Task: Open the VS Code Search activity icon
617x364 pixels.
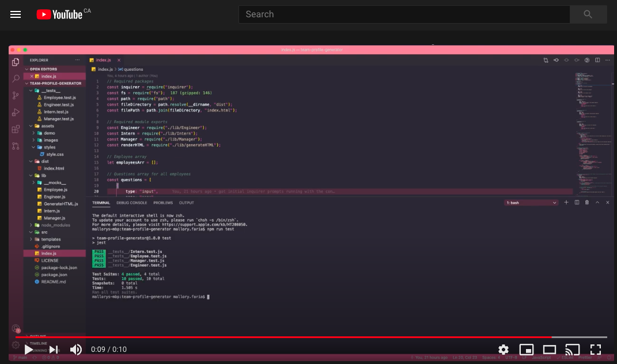Action: point(16,79)
